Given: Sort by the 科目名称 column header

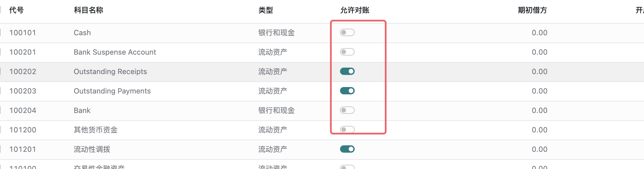Looking at the screenshot, I should coord(88,10).
